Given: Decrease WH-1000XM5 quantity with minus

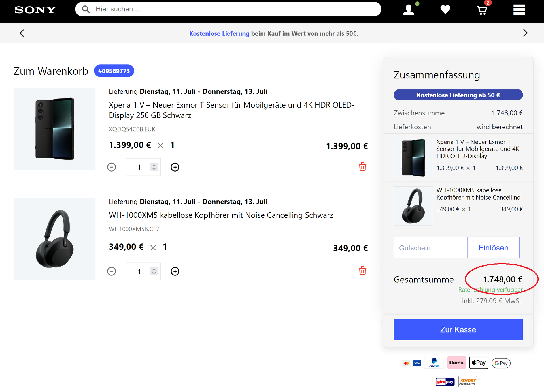Looking at the screenshot, I should click(x=112, y=271).
